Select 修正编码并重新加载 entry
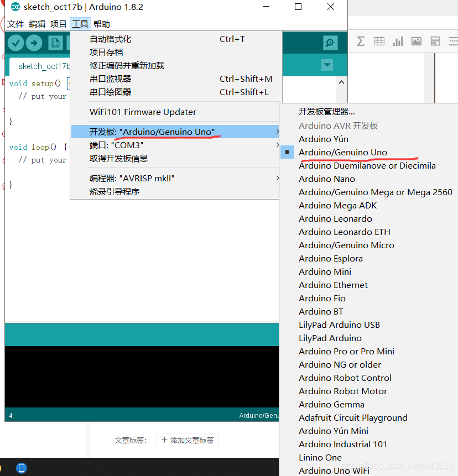458x476 pixels. (x=175, y=66)
